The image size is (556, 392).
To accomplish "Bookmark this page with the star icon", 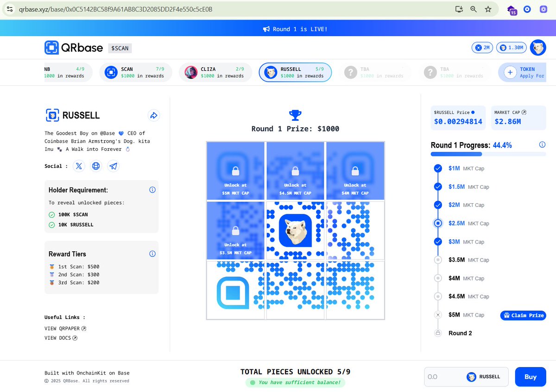I will (488, 9).
